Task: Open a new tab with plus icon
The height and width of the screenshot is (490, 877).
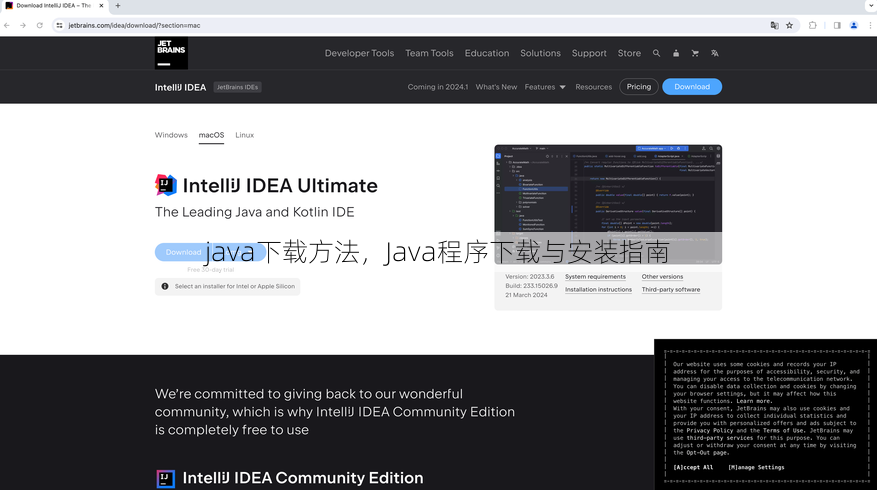Action: click(x=117, y=6)
